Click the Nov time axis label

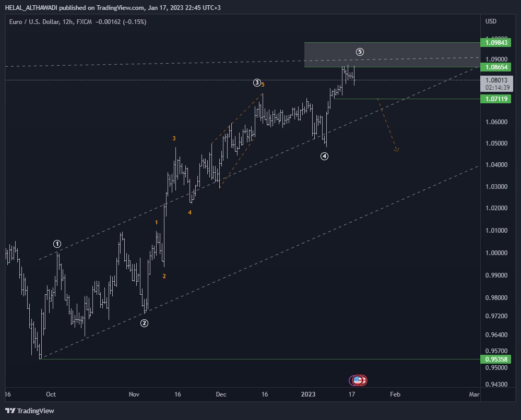tap(134, 394)
